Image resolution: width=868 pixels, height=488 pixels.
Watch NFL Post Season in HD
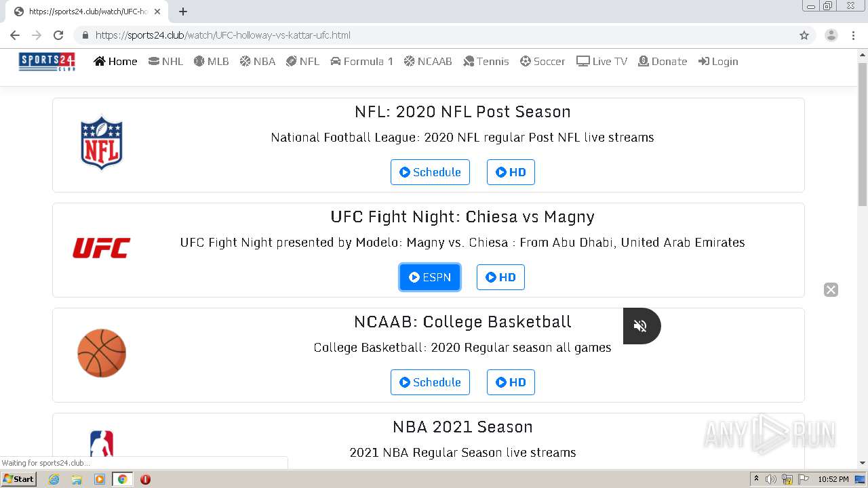[x=511, y=172]
